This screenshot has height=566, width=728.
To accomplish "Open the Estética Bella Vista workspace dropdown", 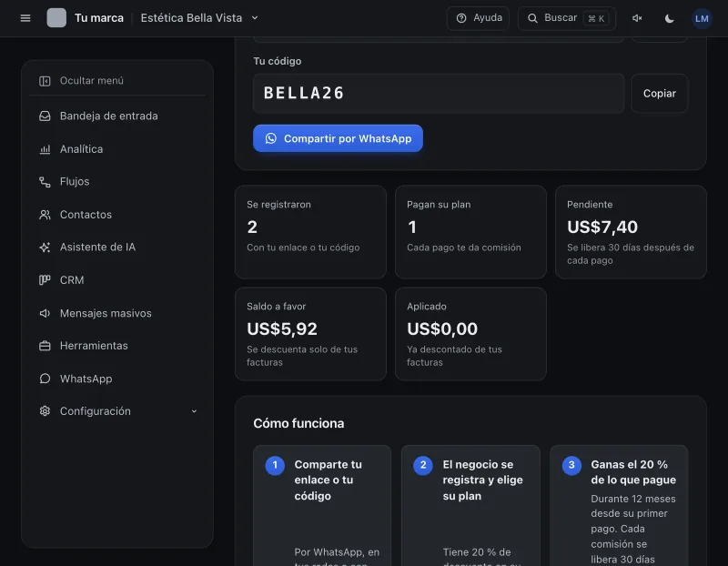I will click(199, 18).
